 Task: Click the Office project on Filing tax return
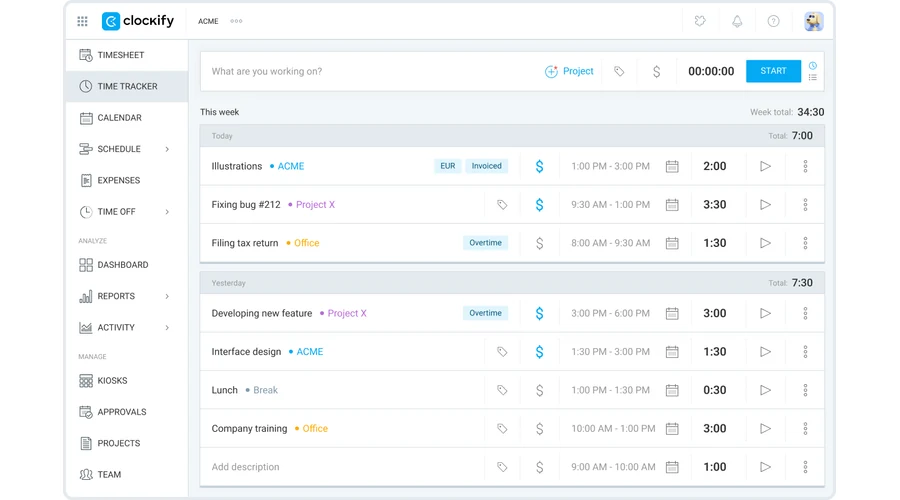tap(307, 243)
